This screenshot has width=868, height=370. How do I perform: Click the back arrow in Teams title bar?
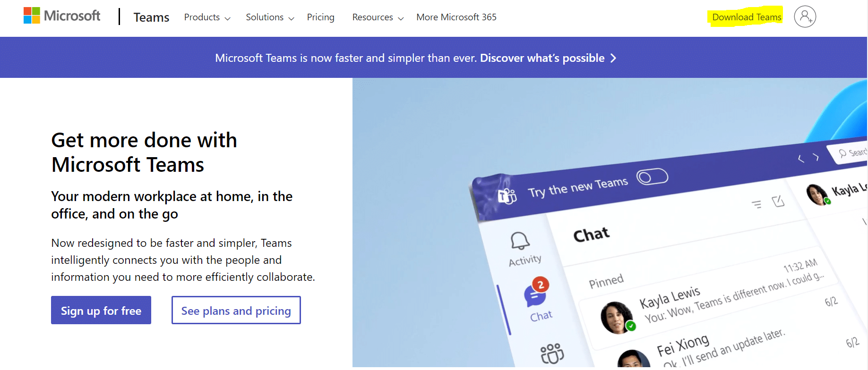(x=801, y=159)
